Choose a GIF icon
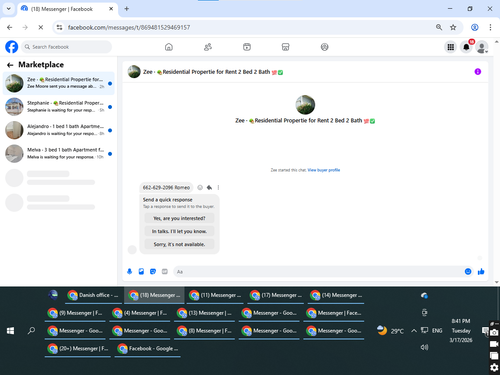 (x=165, y=272)
